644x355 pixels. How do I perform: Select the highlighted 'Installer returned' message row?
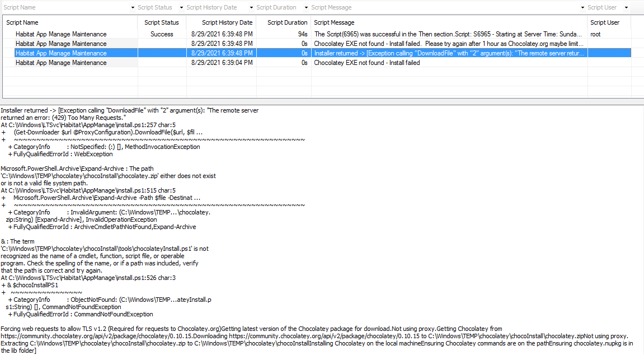(x=449, y=53)
